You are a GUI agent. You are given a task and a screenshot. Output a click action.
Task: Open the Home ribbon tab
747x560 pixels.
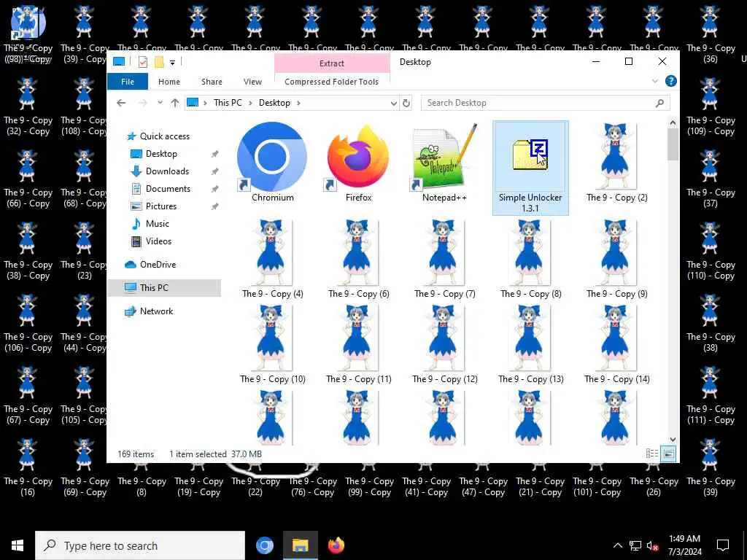pyautogui.click(x=169, y=82)
